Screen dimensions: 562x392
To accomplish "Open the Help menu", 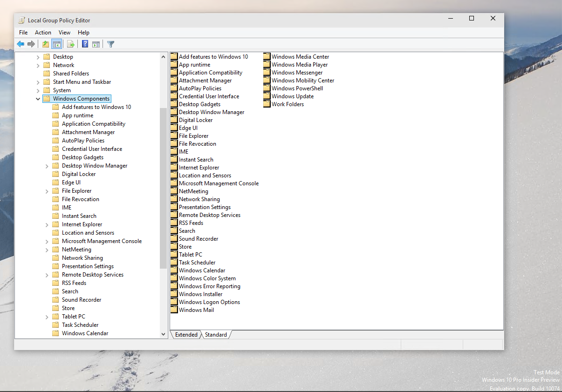I will 83,33.
